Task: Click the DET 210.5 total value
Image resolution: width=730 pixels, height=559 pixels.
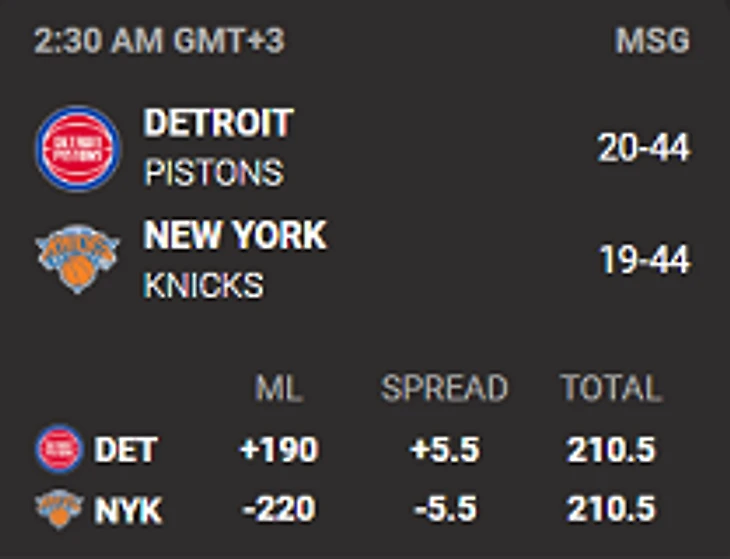Action: (611, 450)
